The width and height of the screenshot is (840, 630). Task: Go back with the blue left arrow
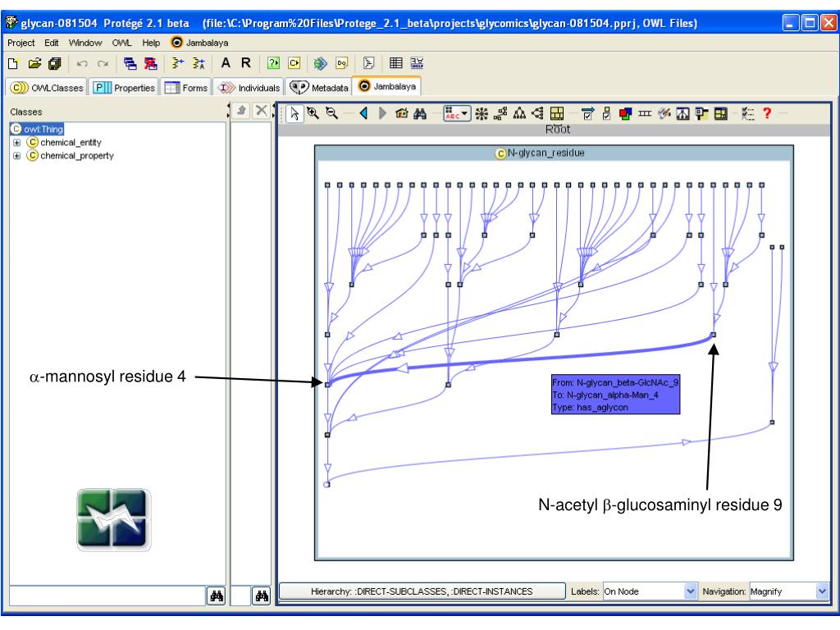point(363,113)
